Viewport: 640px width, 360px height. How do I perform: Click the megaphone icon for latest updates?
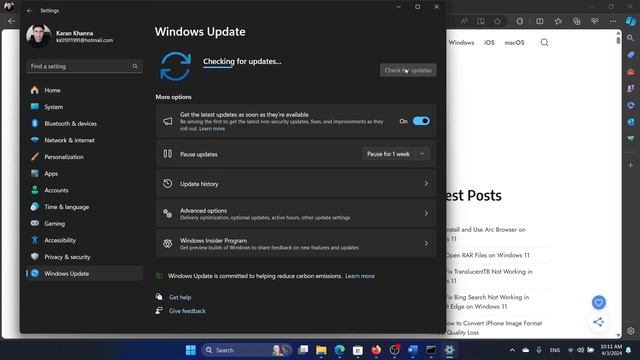click(168, 121)
